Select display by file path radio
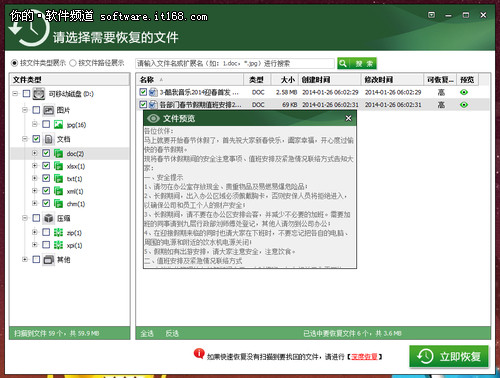This screenshot has height=378, width=500. pos(73,63)
